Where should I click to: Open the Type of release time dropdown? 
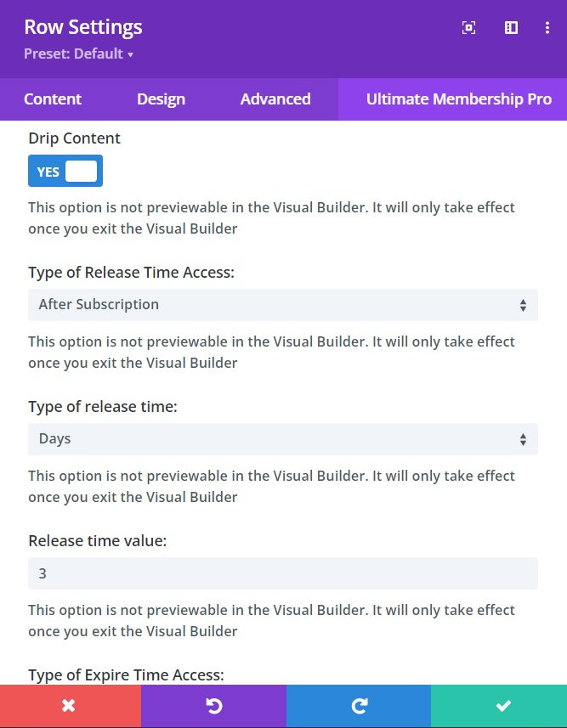click(x=283, y=439)
